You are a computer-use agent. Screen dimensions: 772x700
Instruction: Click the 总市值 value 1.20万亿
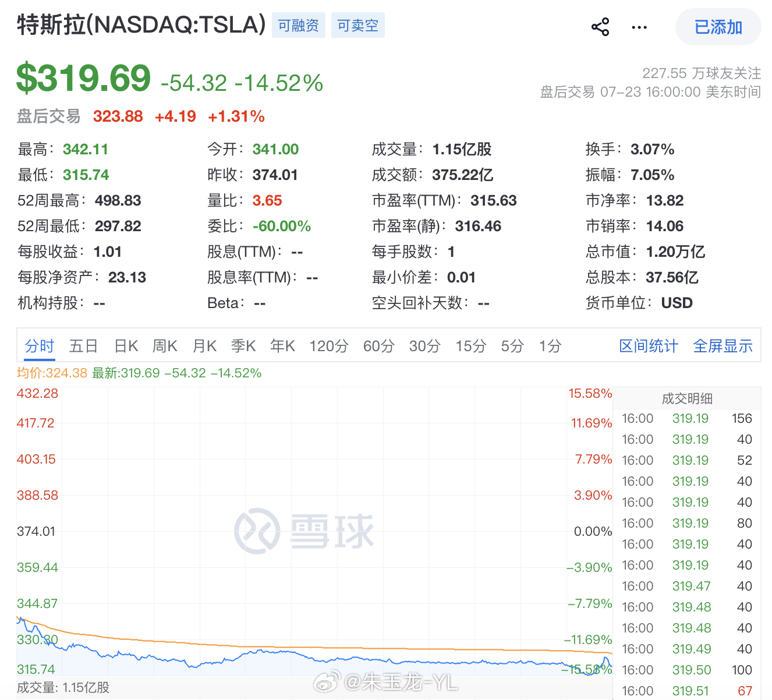click(x=676, y=252)
